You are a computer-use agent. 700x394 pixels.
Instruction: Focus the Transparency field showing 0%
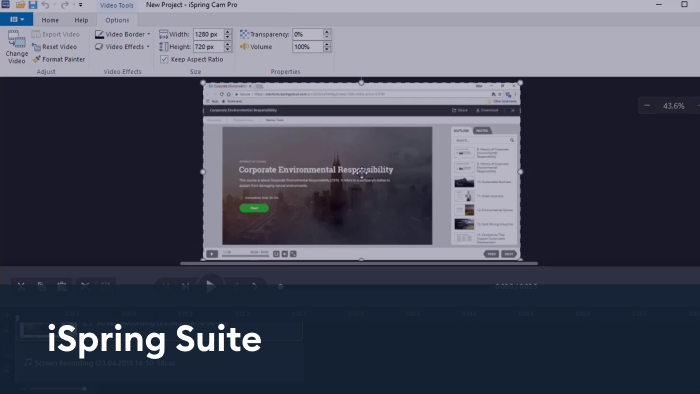pos(308,34)
